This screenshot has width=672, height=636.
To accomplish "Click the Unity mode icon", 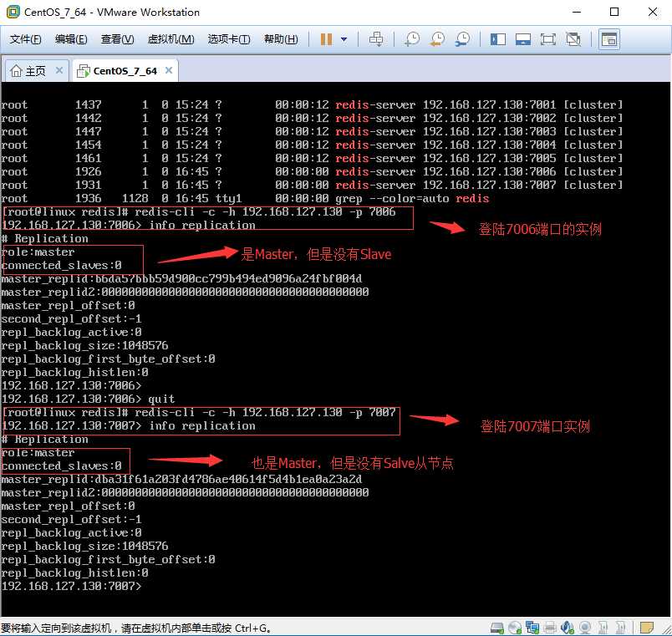I will [x=573, y=39].
